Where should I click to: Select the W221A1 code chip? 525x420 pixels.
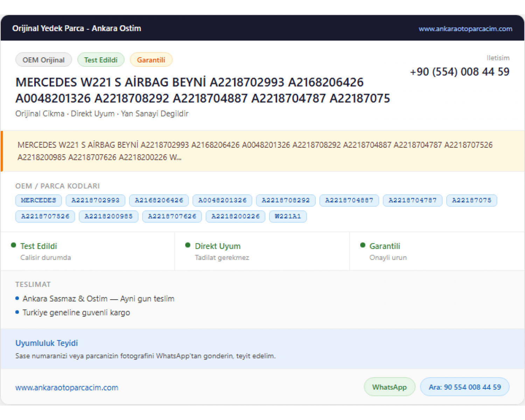(288, 216)
